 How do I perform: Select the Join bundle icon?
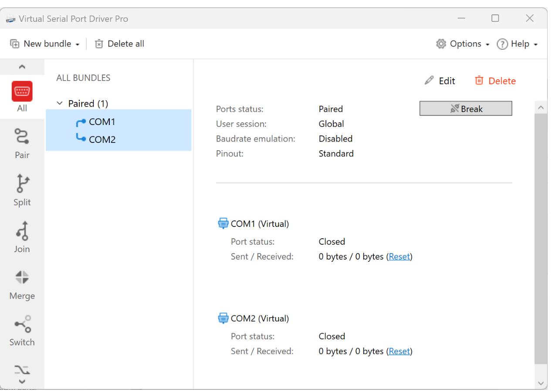pos(22,230)
